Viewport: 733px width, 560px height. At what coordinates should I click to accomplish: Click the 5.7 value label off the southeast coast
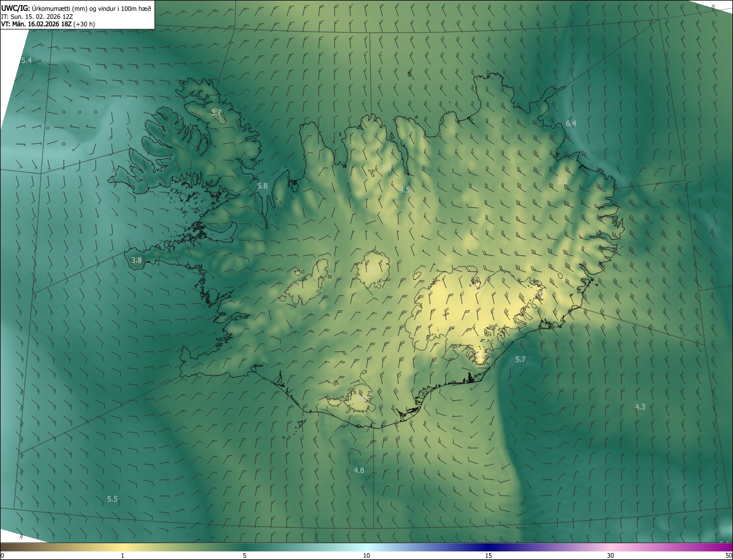[520, 359]
